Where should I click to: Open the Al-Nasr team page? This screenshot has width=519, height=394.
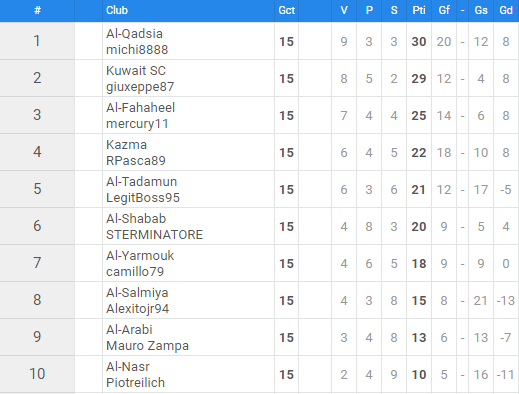[128, 367]
